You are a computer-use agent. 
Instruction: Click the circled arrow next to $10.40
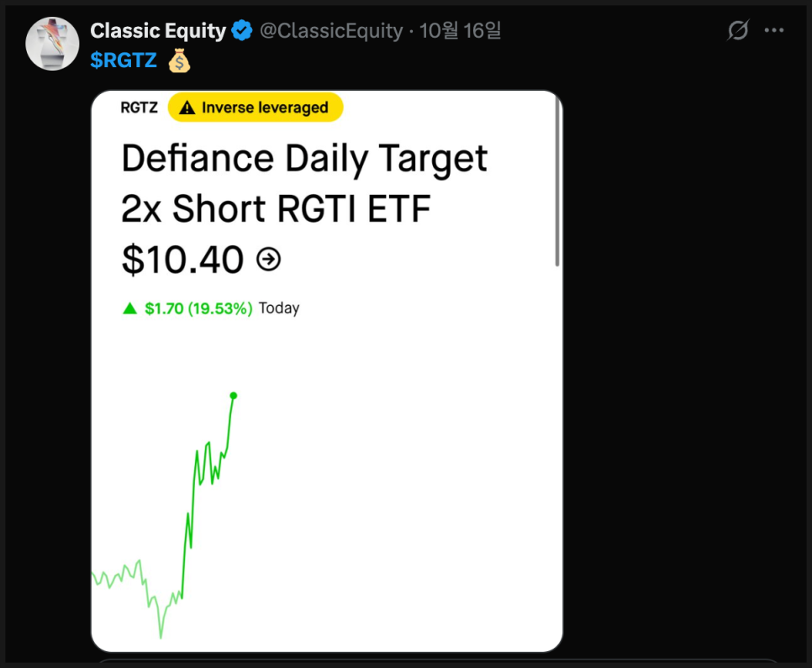(268, 260)
